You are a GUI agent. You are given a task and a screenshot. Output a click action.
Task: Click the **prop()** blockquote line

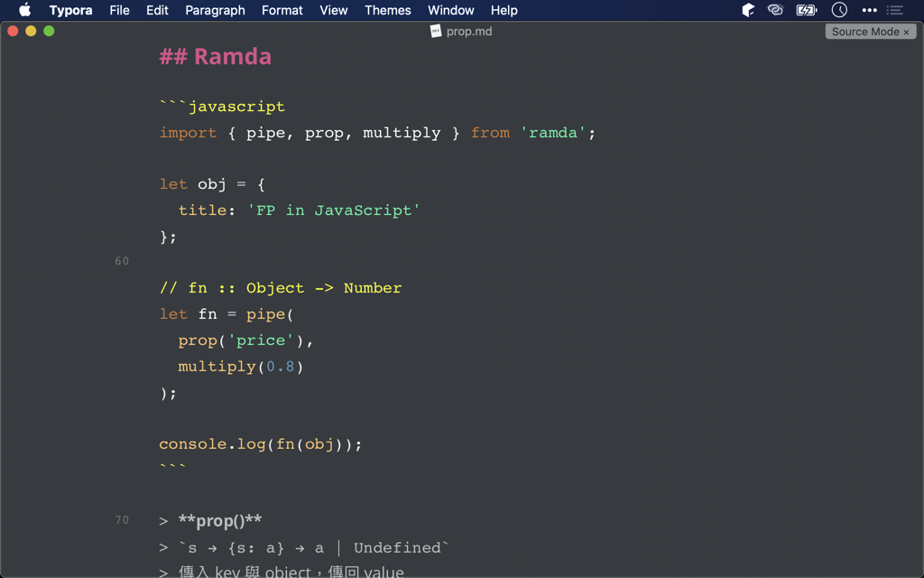(210, 521)
